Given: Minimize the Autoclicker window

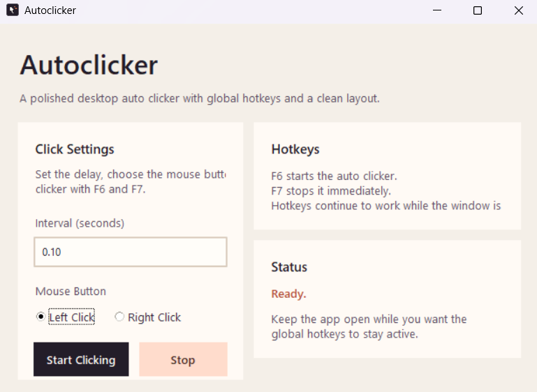Looking at the screenshot, I should pyautogui.click(x=437, y=10).
